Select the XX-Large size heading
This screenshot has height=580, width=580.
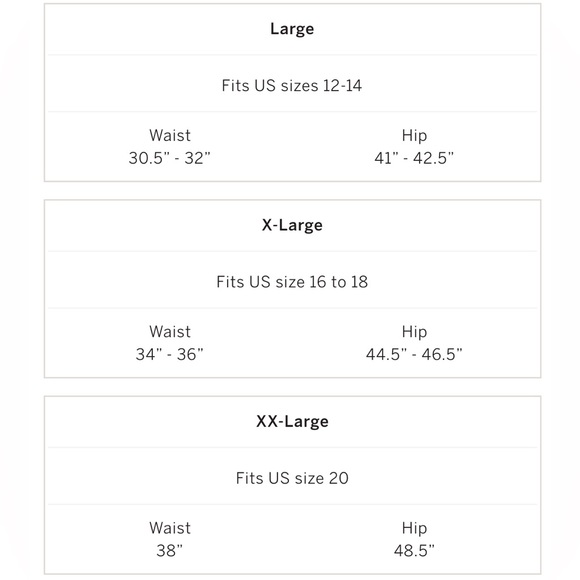click(292, 422)
